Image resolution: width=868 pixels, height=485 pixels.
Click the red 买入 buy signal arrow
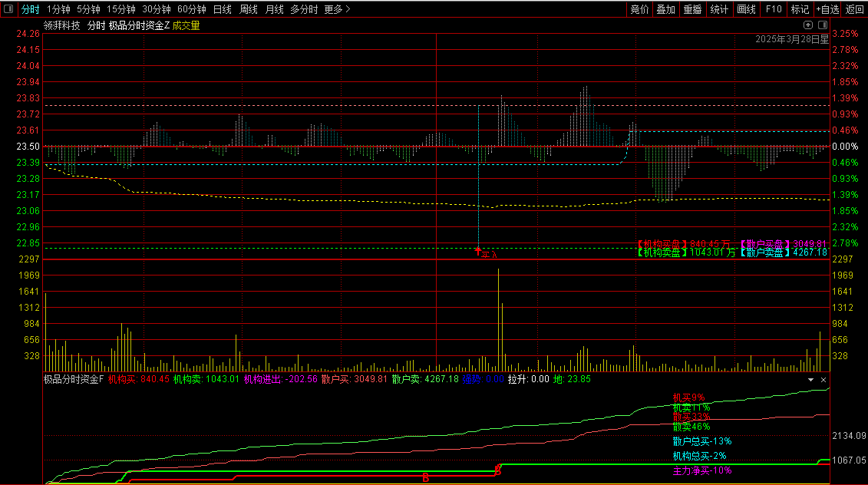477,250
